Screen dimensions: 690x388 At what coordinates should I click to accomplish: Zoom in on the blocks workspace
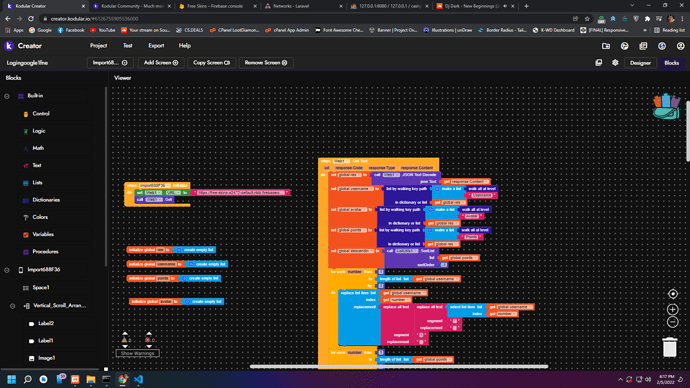[672, 309]
